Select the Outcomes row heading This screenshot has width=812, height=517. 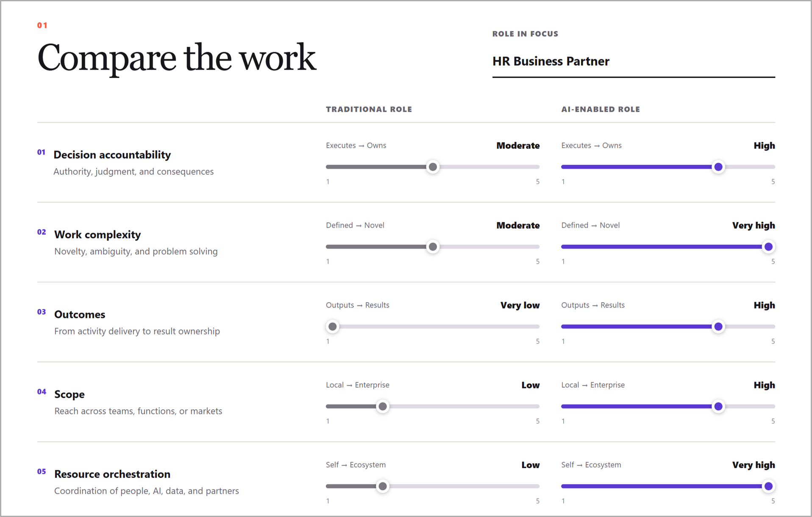tap(80, 314)
